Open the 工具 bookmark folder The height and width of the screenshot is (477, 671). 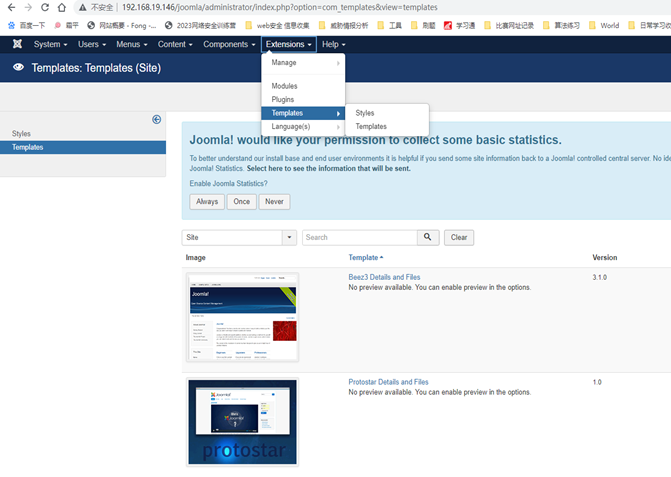coord(389,26)
